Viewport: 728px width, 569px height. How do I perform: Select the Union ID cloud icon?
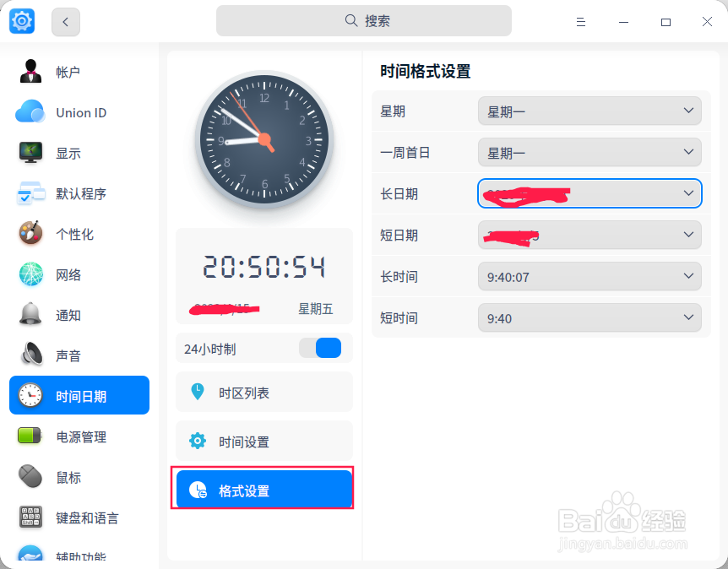point(30,112)
